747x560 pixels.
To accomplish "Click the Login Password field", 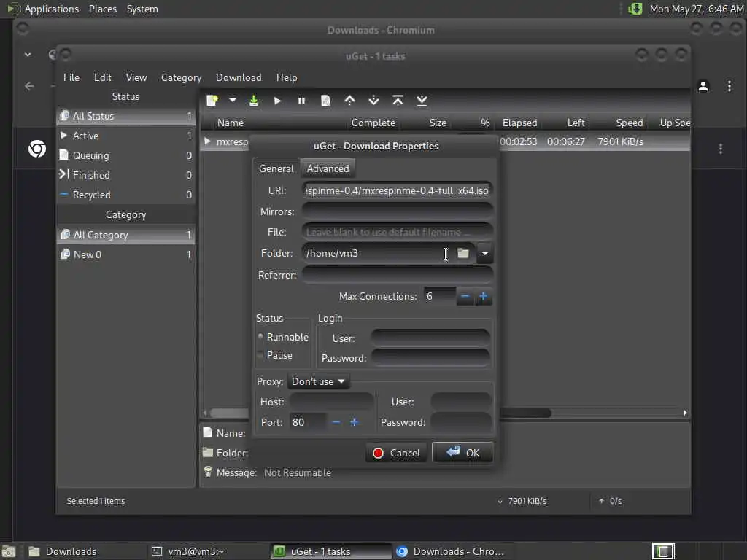I will tap(430, 358).
